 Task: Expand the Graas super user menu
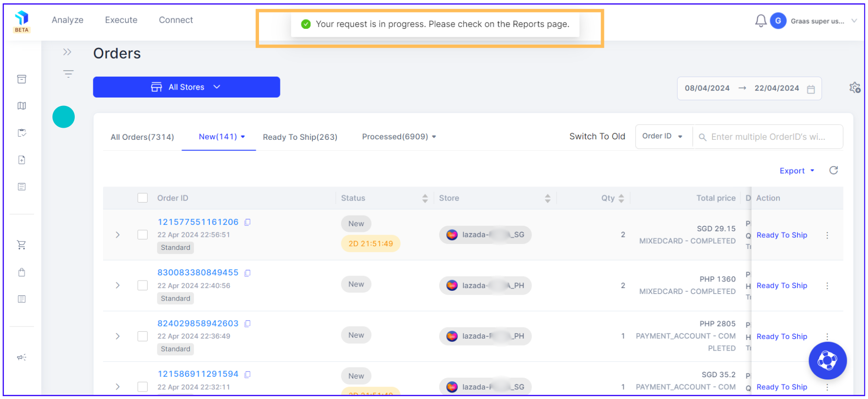coord(854,21)
